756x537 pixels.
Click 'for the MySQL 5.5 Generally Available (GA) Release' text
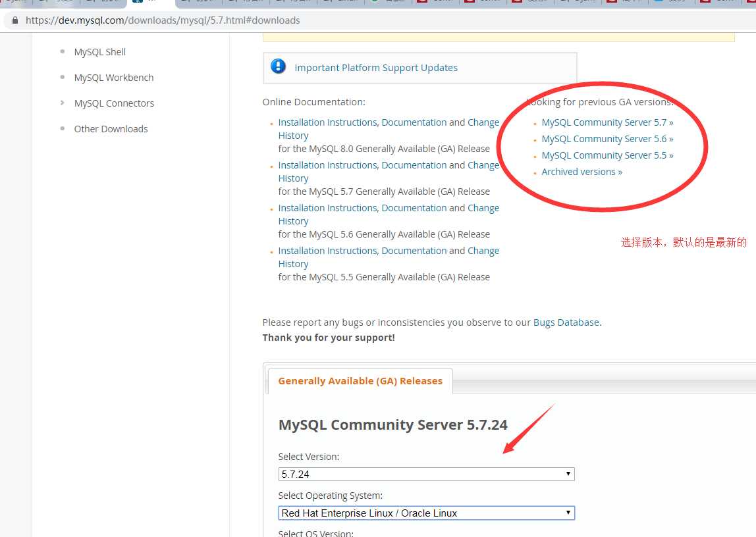tap(384, 278)
